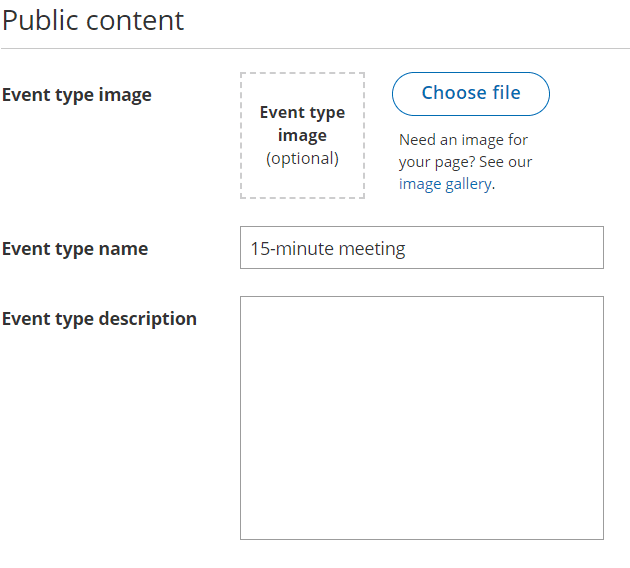This screenshot has height=568, width=630.
Task: Select an upload via the Choose file button
Action: click(x=470, y=94)
